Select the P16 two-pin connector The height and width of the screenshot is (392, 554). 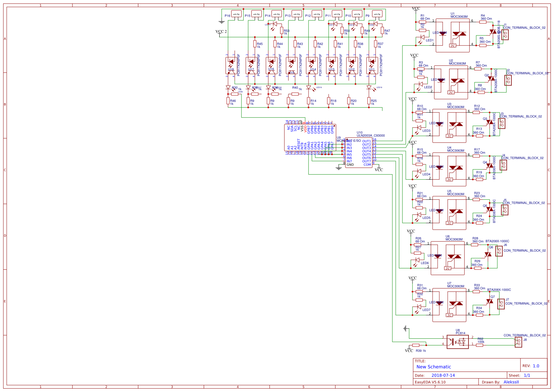236,14
